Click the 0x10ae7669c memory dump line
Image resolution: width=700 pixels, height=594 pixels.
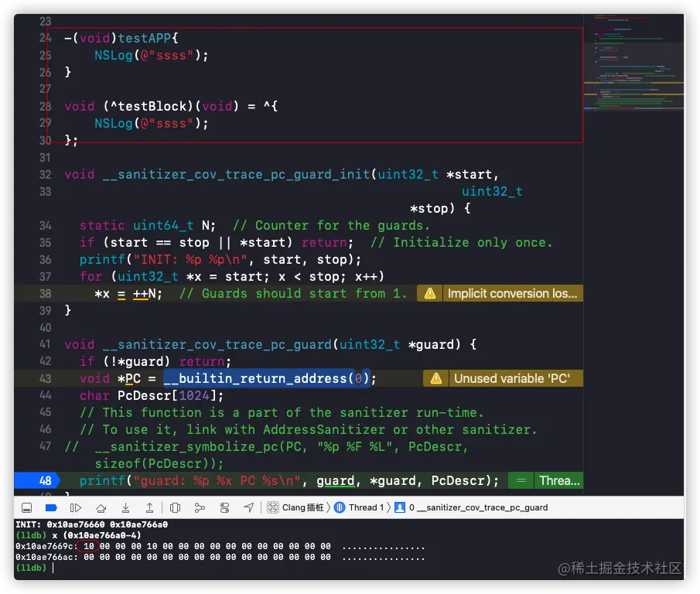click(220, 546)
